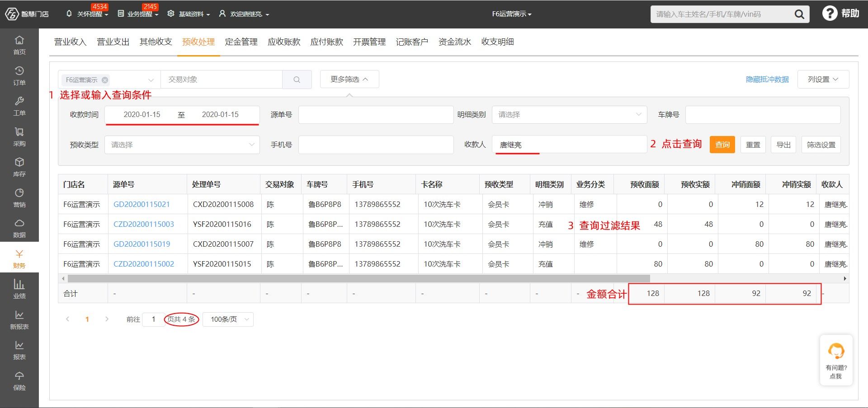
Task: Collapse the 更多筛选 filter panel
Action: coord(349,79)
